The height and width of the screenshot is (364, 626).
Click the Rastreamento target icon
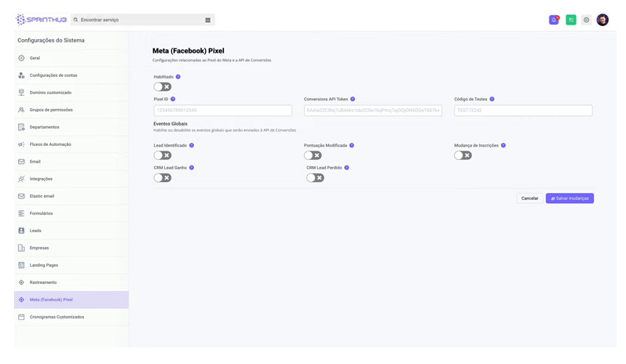pyautogui.click(x=21, y=282)
